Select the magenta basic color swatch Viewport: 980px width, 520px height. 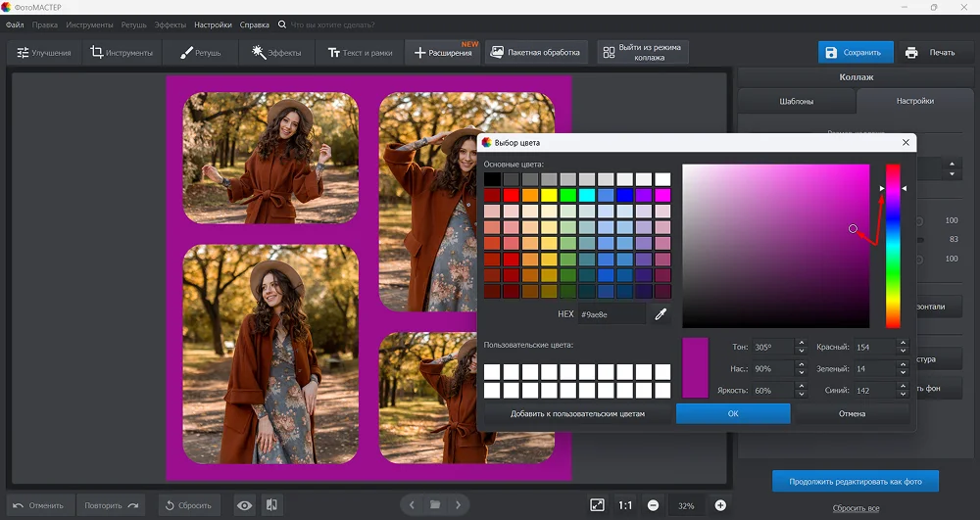pos(662,196)
